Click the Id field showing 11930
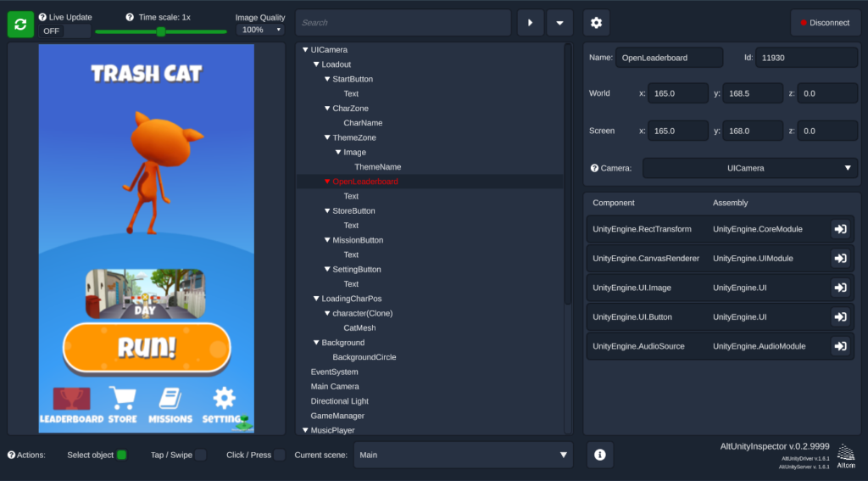Viewport: 868px width, 481px height. click(x=807, y=58)
